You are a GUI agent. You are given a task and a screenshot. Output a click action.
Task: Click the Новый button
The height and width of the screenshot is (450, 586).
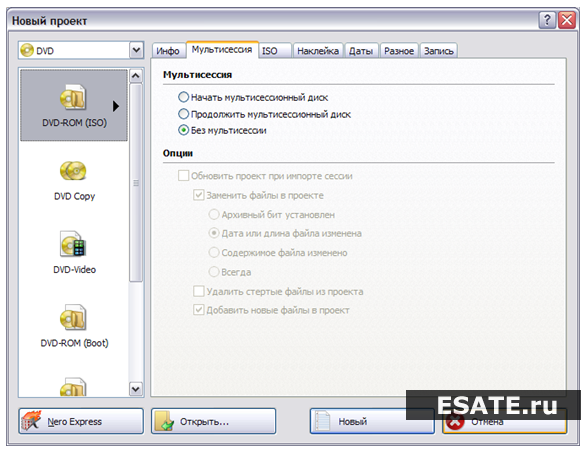372,421
